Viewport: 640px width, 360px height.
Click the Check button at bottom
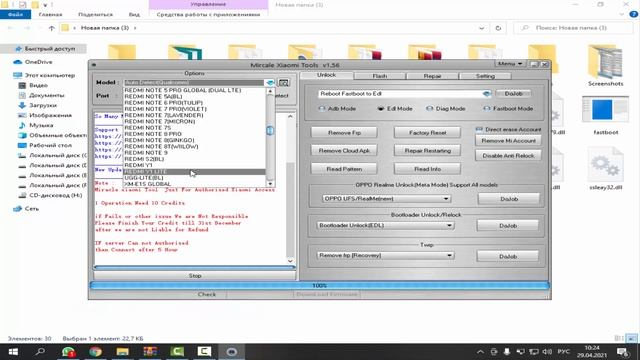click(x=207, y=294)
